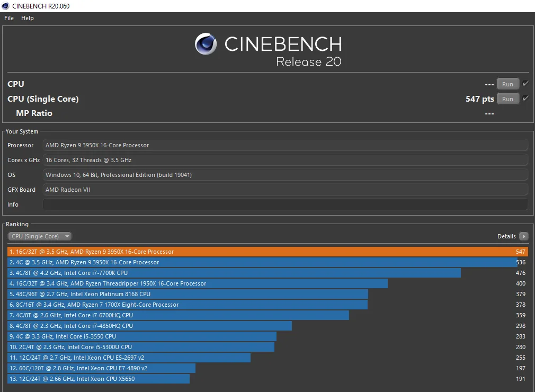The image size is (535, 392).
Task: Click the Cores x GHz value field
Action: pyautogui.click(x=285, y=160)
